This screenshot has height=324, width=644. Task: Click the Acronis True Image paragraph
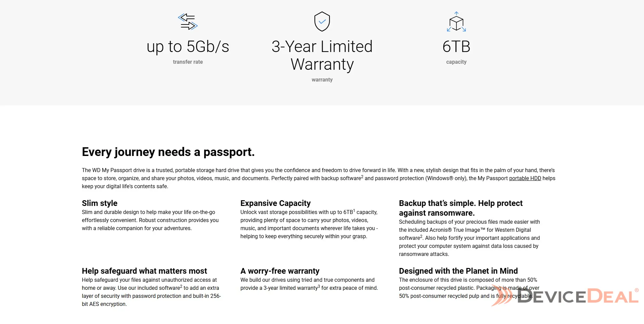coord(469,238)
